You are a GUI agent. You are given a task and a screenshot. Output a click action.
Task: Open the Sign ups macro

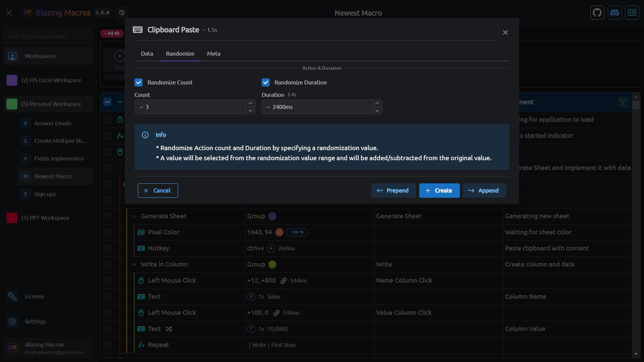(55, 194)
